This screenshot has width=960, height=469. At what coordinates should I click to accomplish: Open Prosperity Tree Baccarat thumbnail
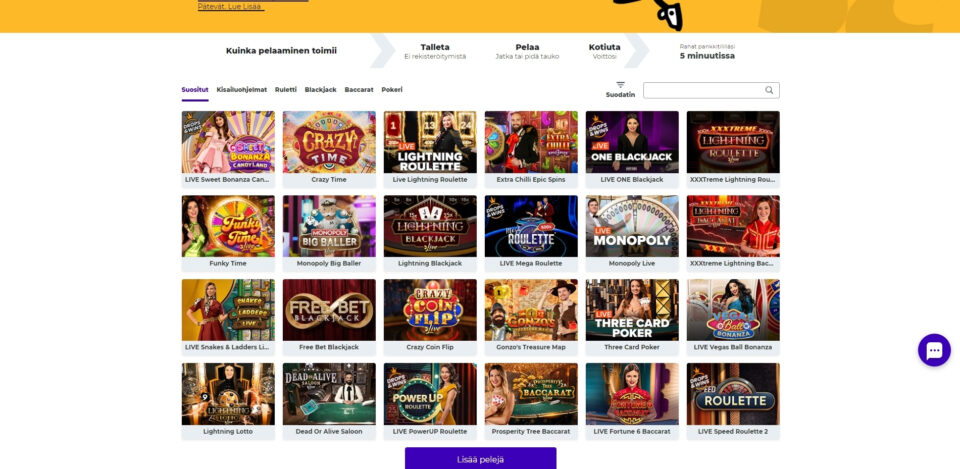tap(531, 394)
